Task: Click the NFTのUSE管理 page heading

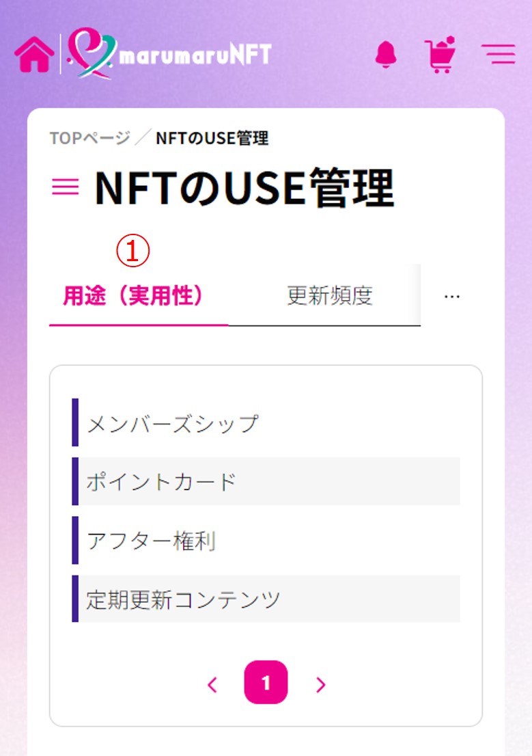Action: (244, 187)
